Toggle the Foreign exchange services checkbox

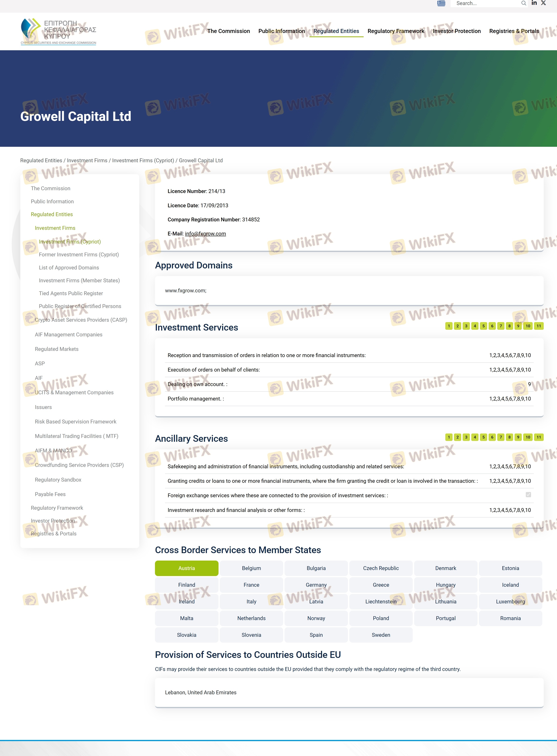(528, 495)
